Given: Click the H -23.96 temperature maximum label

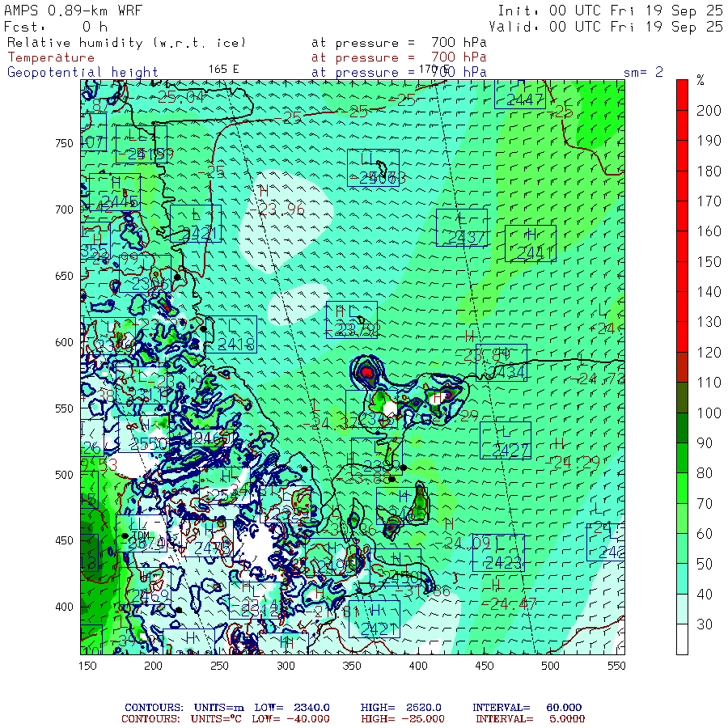Looking at the screenshot, I should click(277, 201).
